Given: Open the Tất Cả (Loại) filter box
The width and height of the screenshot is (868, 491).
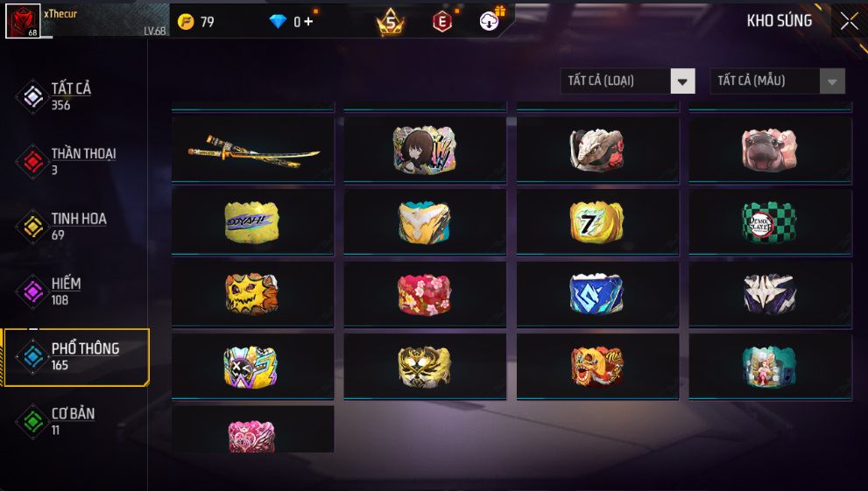Looking at the screenshot, I should 628,81.
